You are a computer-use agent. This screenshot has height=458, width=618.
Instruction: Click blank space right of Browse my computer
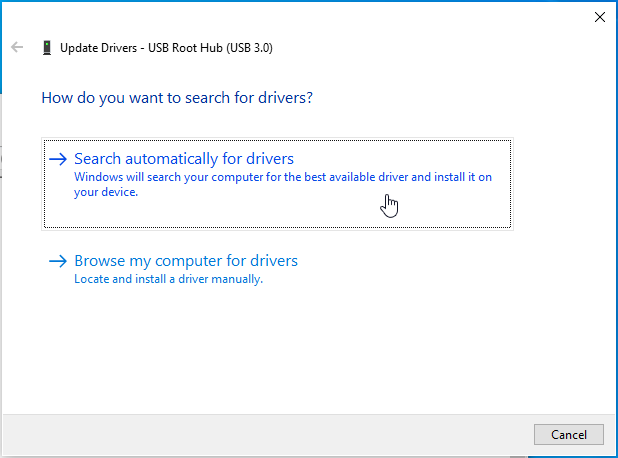point(420,261)
